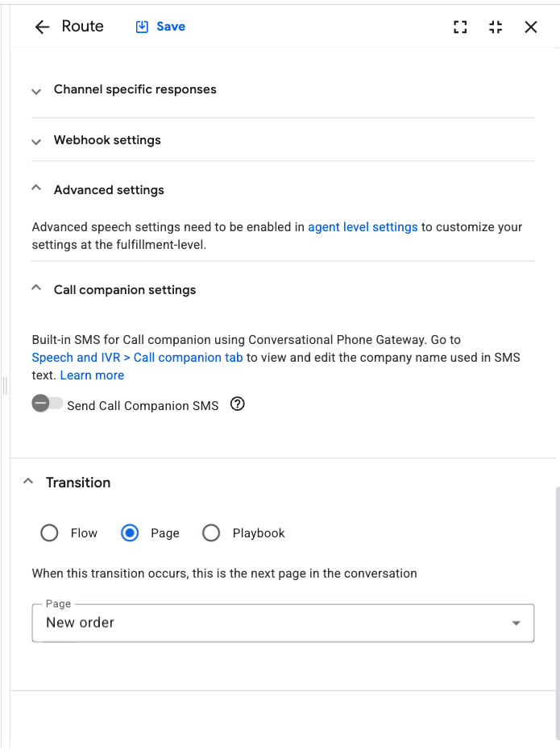Click the collapse panel size icon
This screenshot has width=560, height=750.
point(496,27)
